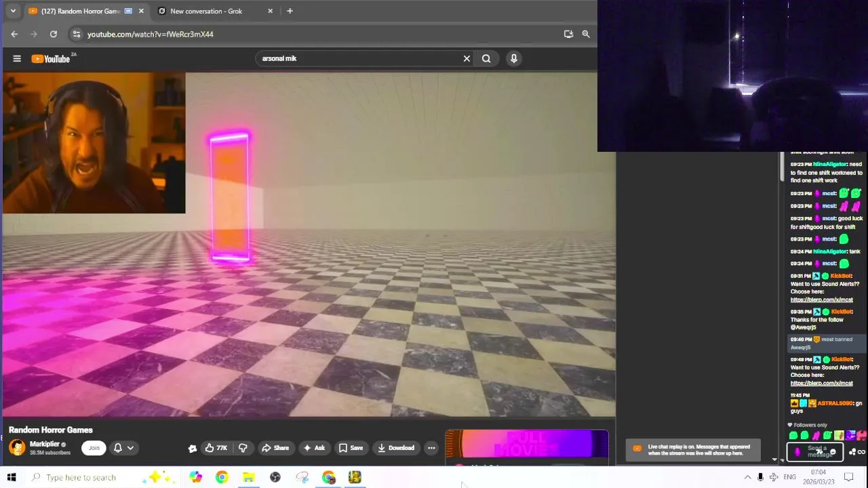Screen dimensions: 868x488
Task: Open OBS Studio from the taskbar
Action: tap(275, 477)
